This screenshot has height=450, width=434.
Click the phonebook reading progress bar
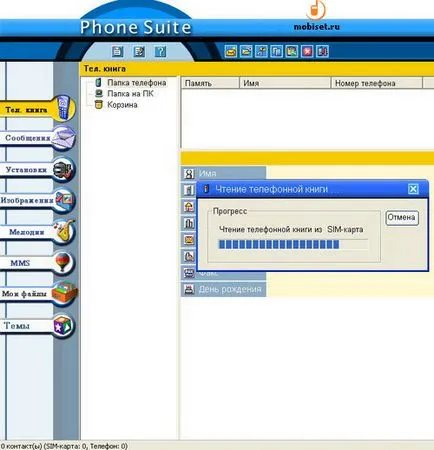293,244
